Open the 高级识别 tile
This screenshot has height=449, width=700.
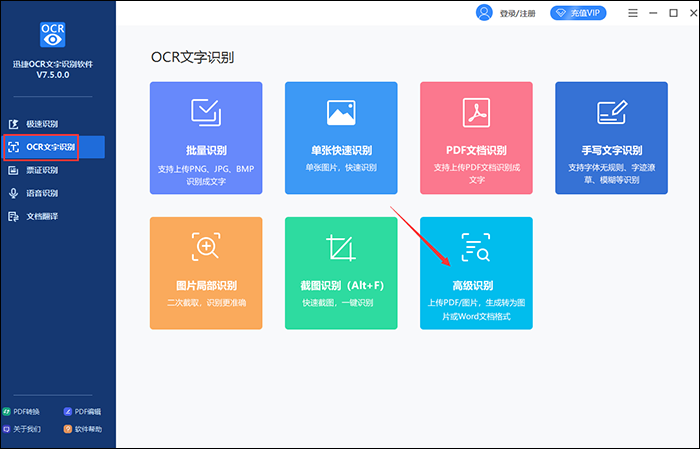coord(476,273)
